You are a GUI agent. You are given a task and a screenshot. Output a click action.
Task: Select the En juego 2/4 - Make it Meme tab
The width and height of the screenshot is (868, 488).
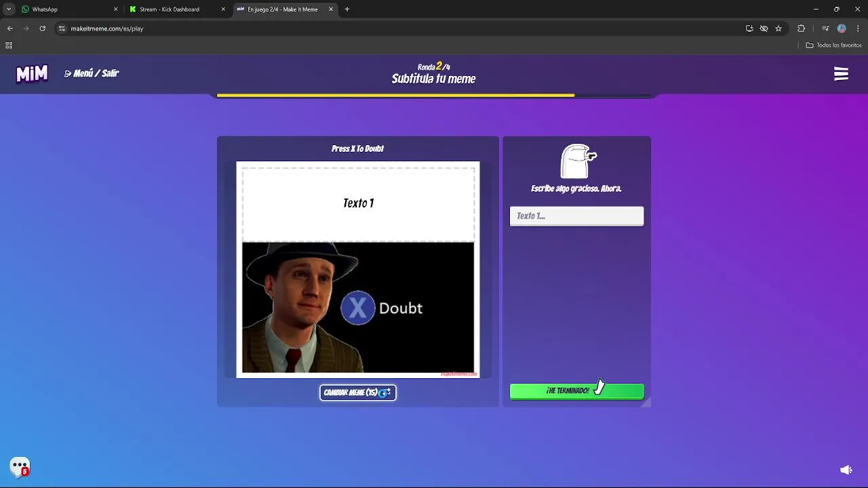point(285,9)
